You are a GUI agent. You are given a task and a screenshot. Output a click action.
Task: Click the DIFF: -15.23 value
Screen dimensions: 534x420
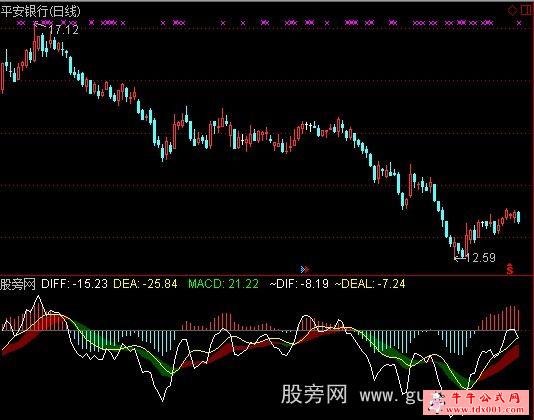74,284
